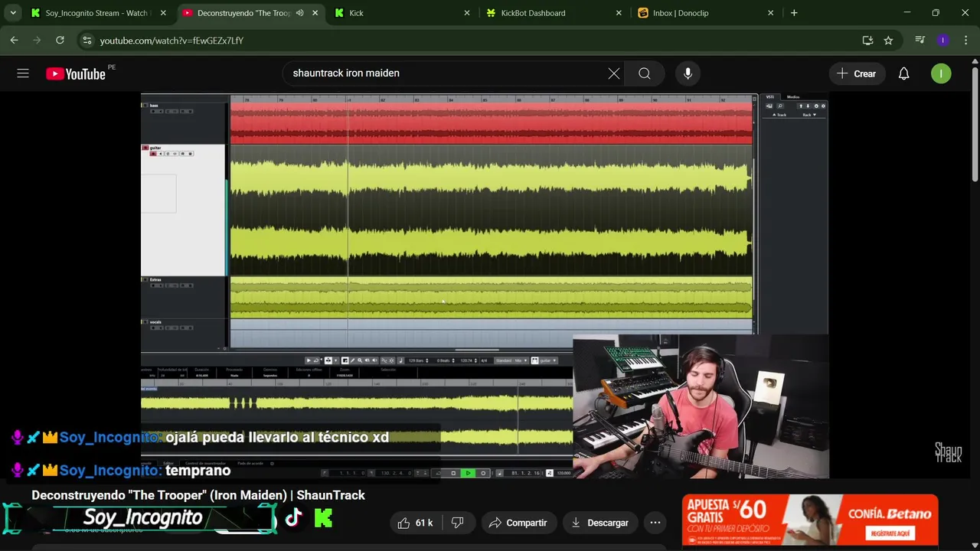
Task: Open a new browser tab
Action: point(794,13)
